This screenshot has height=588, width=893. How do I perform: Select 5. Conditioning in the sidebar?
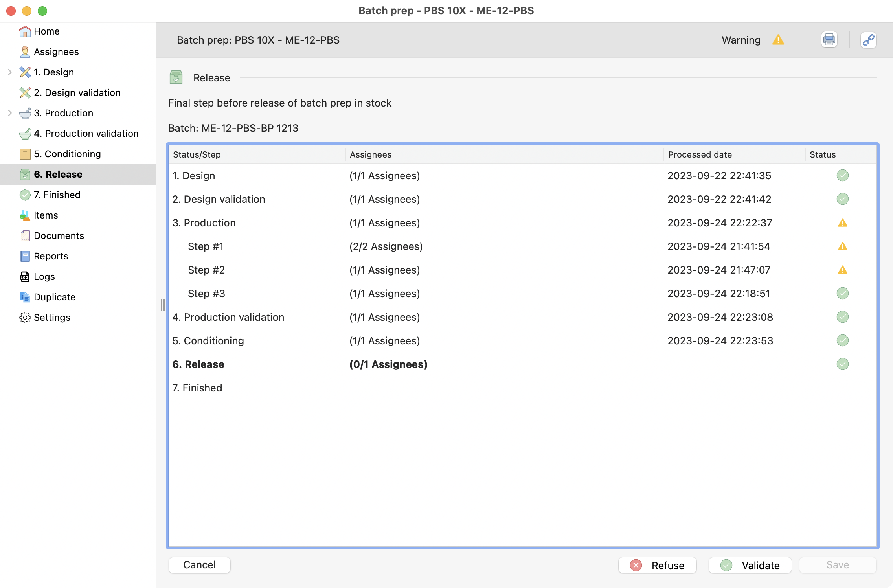tap(78, 154)
